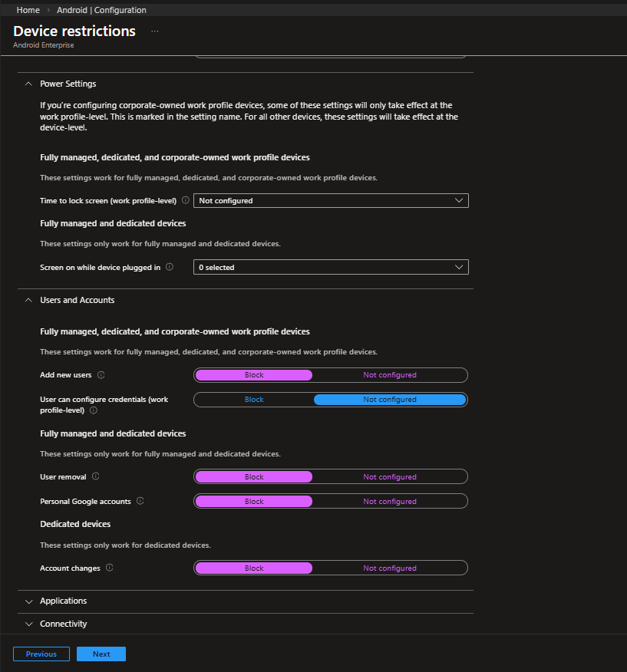Set Personal Google accounts to Not configured
Image resolution: width=627 pixels, height=672 pixels.
coord(389,502)
